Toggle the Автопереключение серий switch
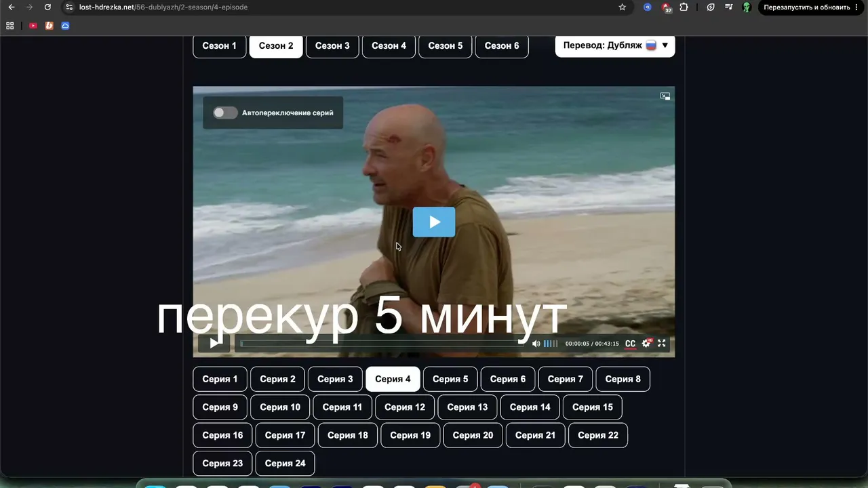This screenshot has height=488, width=868. (x=225, y=113)
